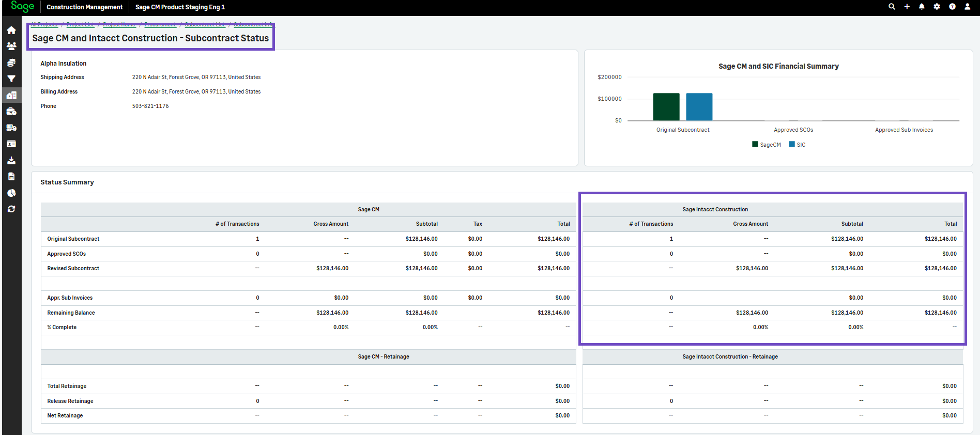This screenshot has width=980, height=435.
Task: Toggle the SageCM series in chart legend
Action: click(x=767, y=145)
